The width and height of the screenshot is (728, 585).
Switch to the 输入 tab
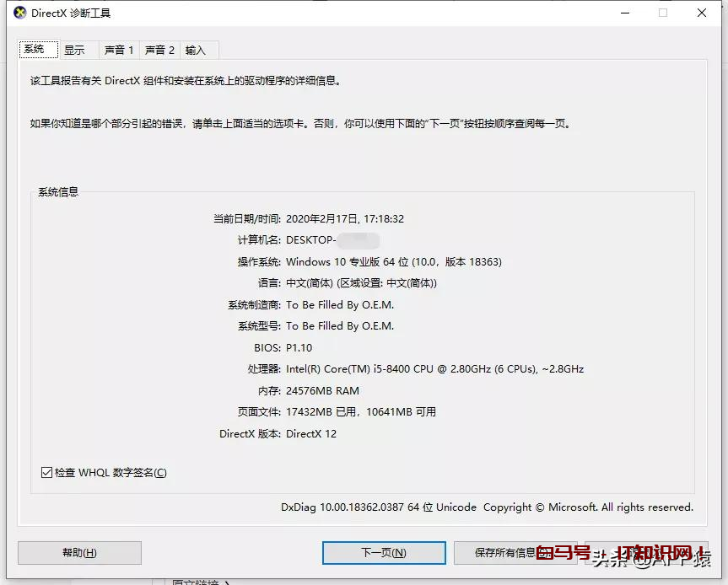pyautogui.click(x=197, y=50)
